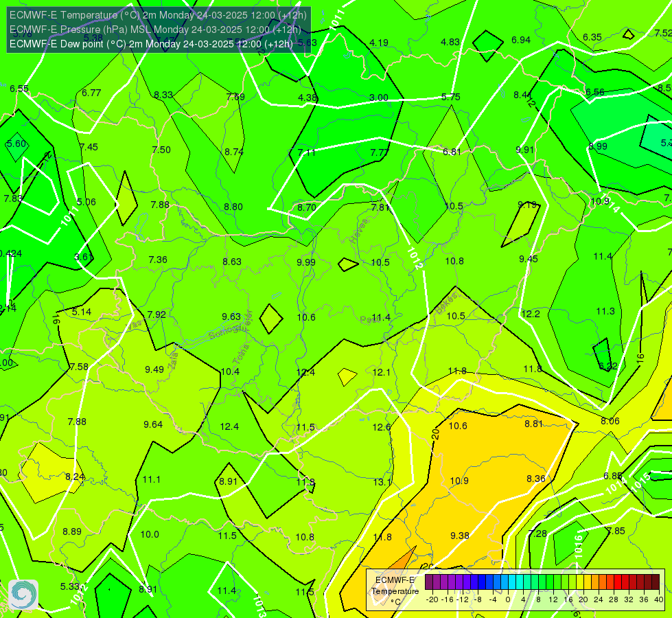The height and width of the screenshot is (618, 672).
Task: Click the dew point value 8.89
Action: pos(72,531)
